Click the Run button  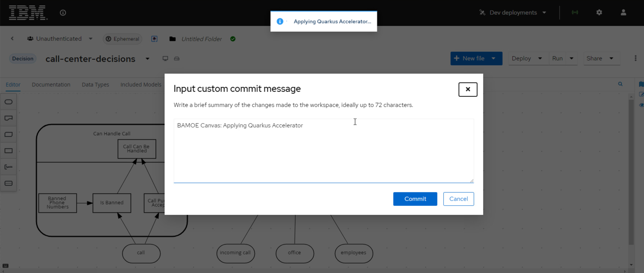(558, 58)
